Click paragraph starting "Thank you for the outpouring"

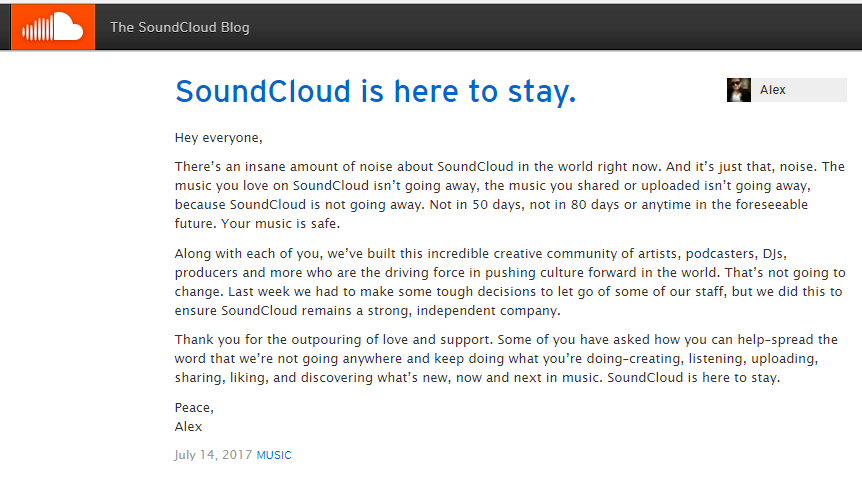point(506,359)
